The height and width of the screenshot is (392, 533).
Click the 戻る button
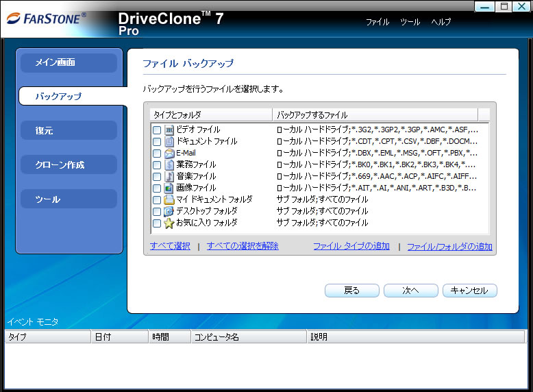[x=352, y=291]
